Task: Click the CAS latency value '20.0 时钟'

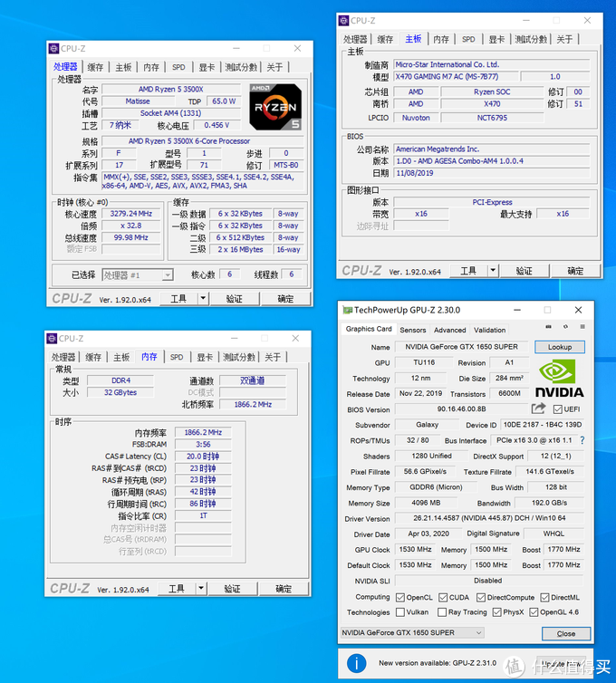Action: pos(203,456)
